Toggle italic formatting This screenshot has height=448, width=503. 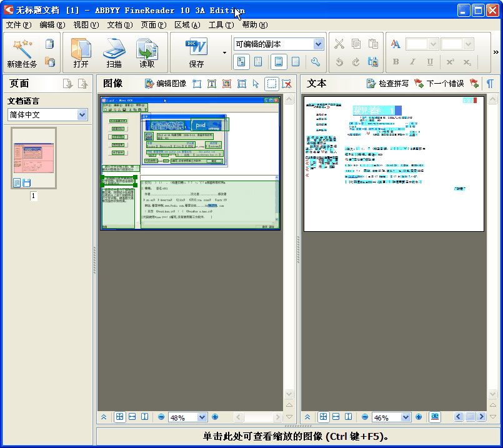413,62
